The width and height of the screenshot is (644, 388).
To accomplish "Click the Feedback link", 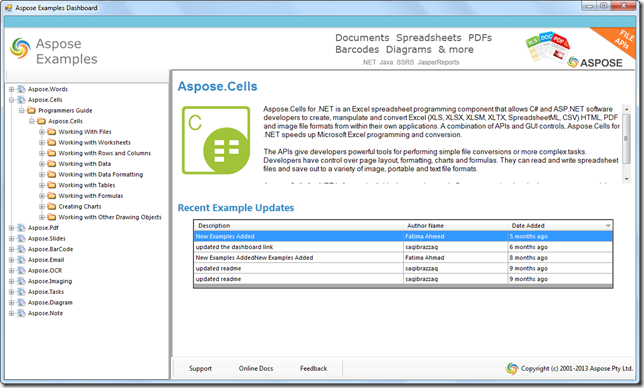I will (313, 369).
